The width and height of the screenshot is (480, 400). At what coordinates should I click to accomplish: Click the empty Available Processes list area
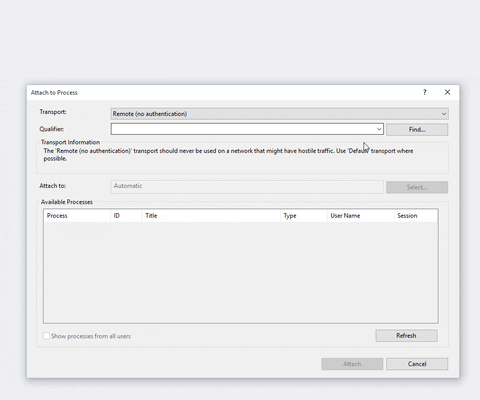point(241,272)
